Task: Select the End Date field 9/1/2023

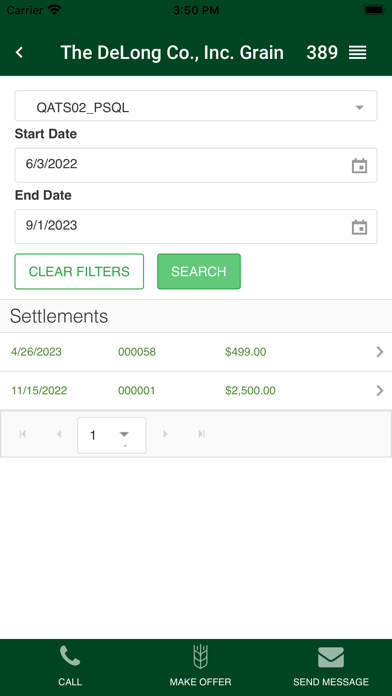Action: point(196,226)
